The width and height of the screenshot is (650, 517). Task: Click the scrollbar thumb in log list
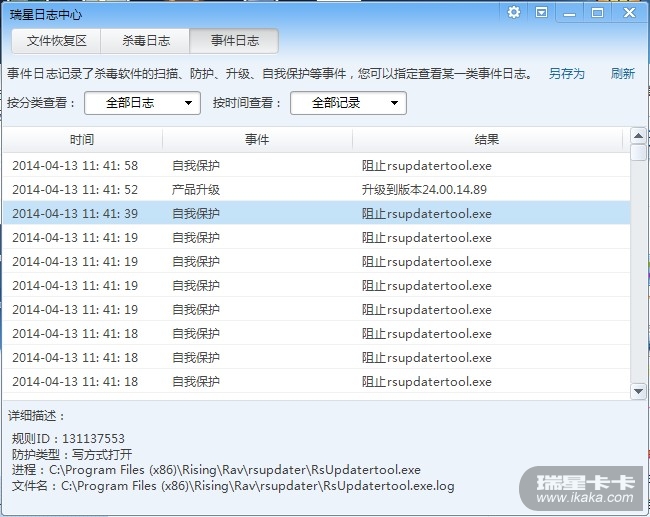click(638, 152)
